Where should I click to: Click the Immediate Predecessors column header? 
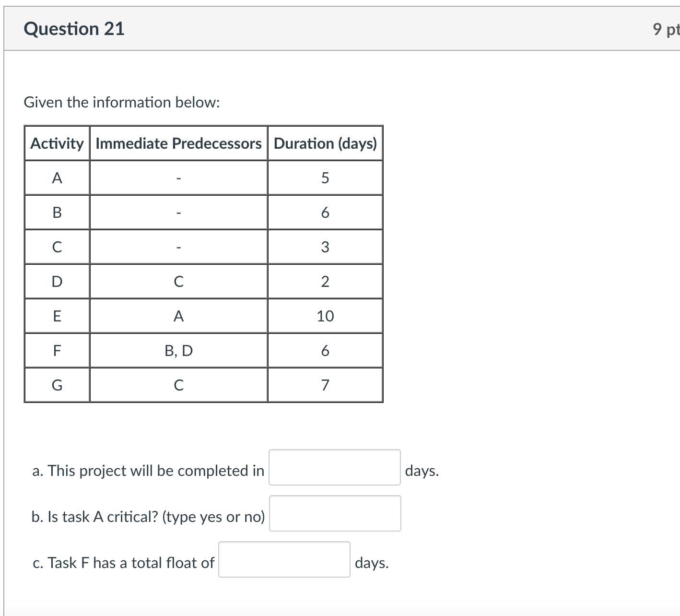178,143
